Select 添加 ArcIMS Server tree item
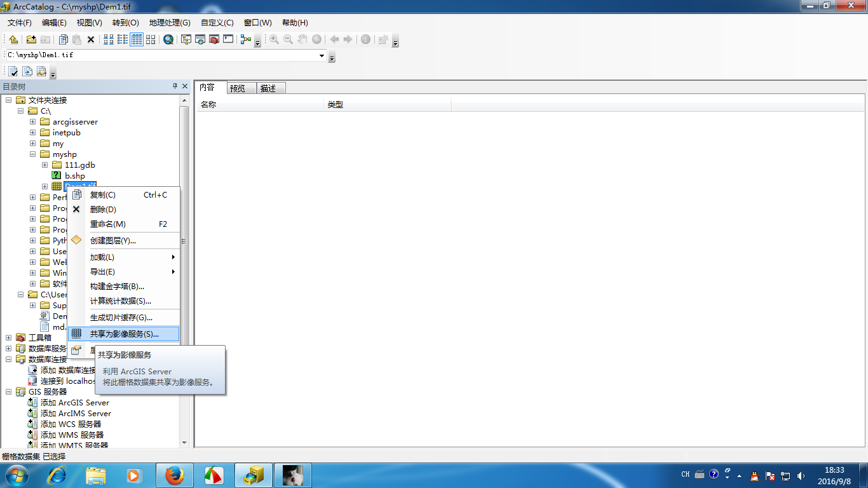 (x=76, y=413)
